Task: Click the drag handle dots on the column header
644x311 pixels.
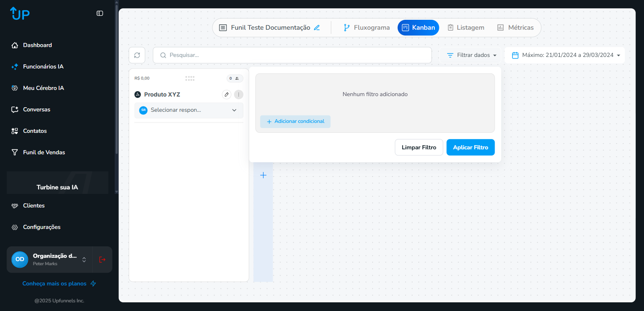Action: click(x=189, y=78)
